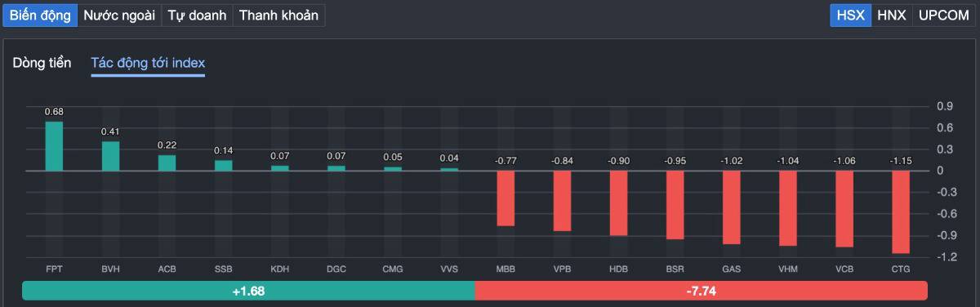The height and width of the screenshot is (307, 980).
Task: Click the red VCB bar
Action: (844, 209)
